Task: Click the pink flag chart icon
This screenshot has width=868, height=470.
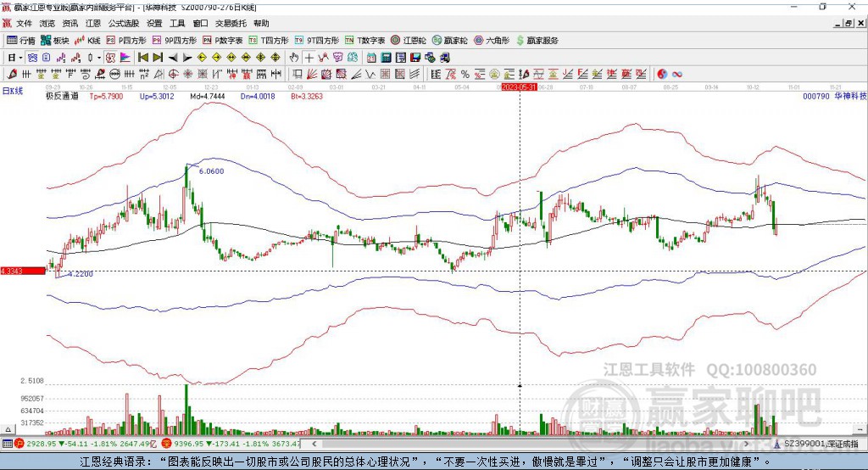Action: [125, 58]
